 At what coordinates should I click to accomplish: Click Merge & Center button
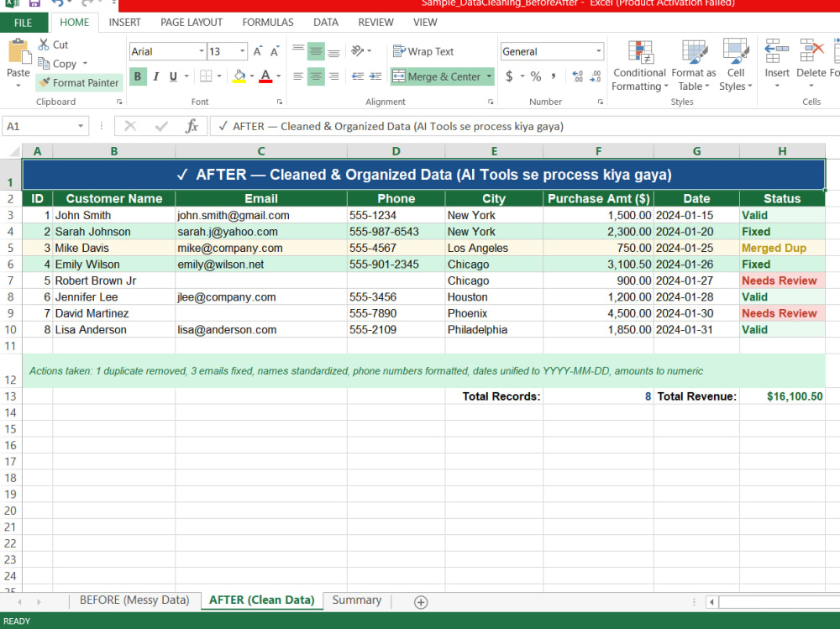pos(437,76)
